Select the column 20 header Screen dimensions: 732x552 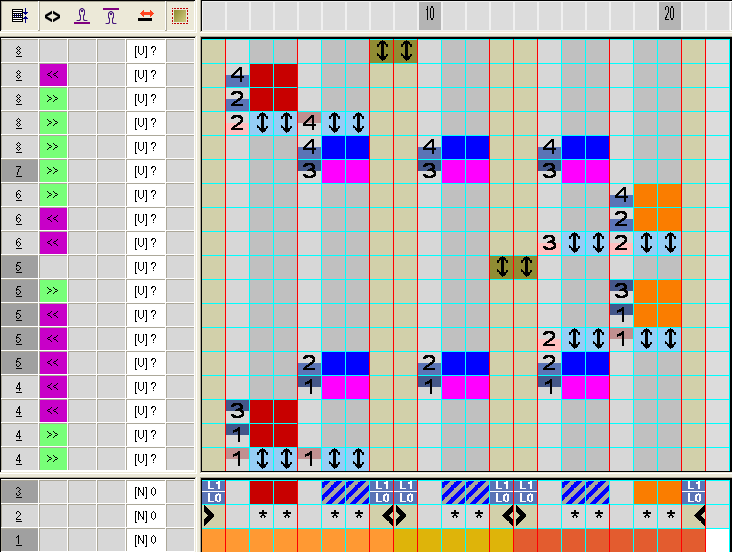pos(669,16)
